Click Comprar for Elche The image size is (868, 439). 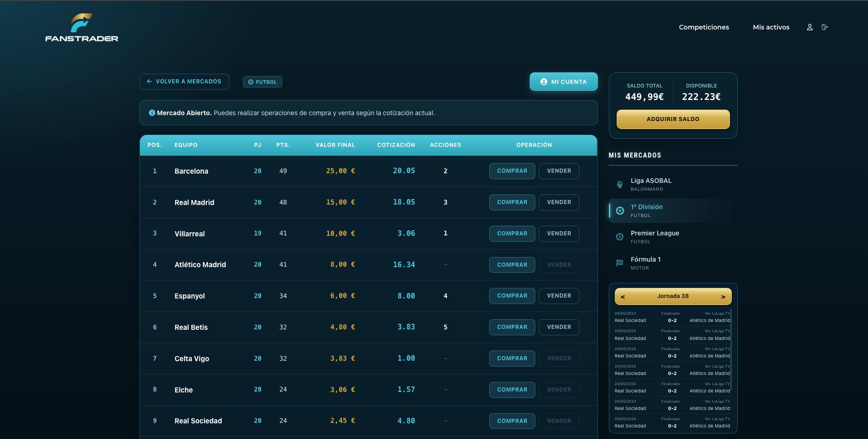pyautogui.click(x=512, y=390)
